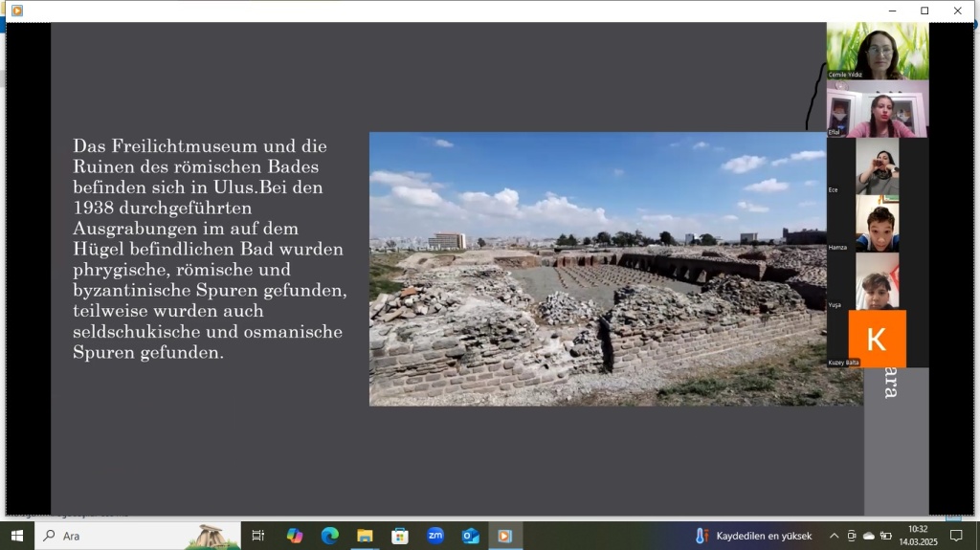Click the media player icon in the title bar
This screenshot has height=550, width=980.
coord(16,11)
